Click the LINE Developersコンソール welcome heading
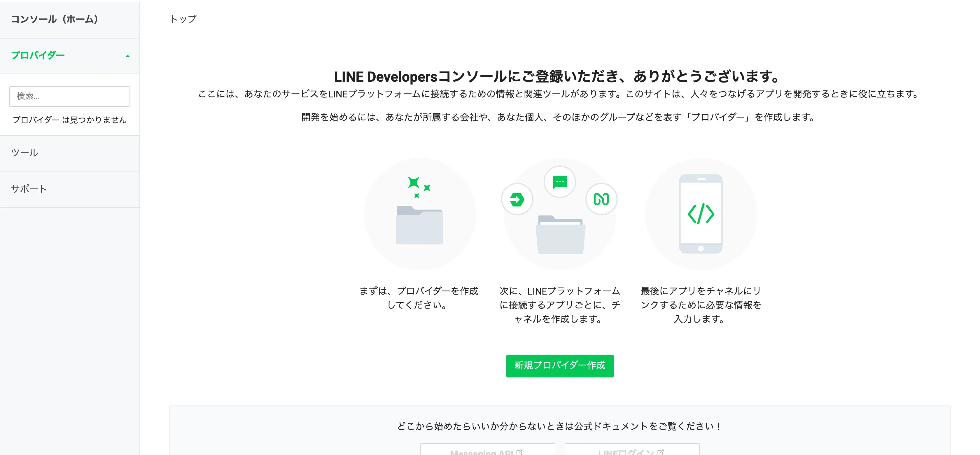Viewport: 980px width, 455px height. click(x=558, y=76)
